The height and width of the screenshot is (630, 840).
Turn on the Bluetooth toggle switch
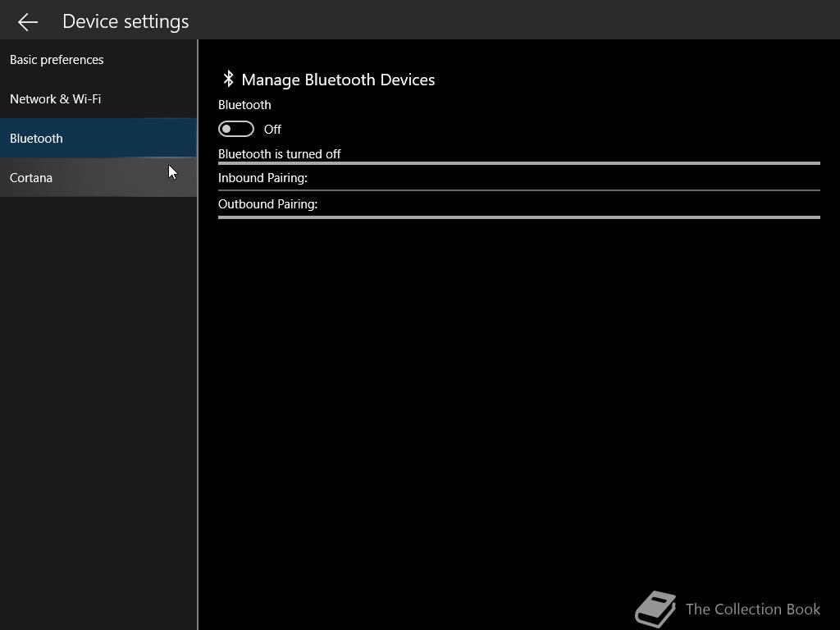235,129
